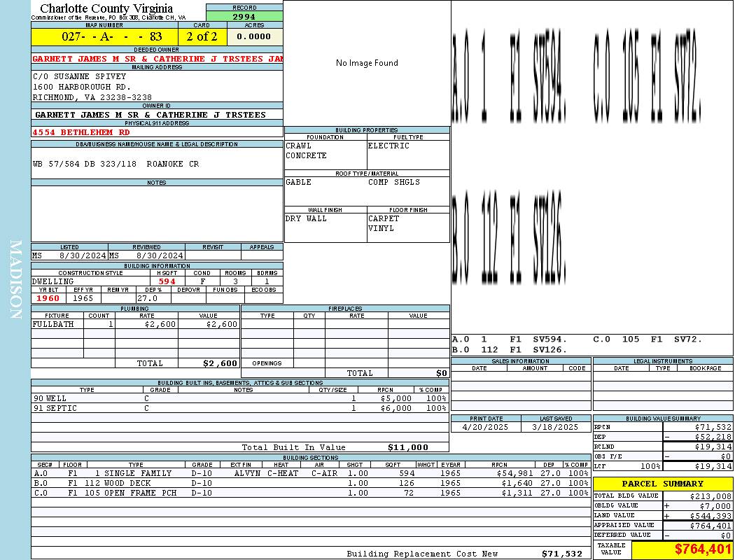The width and height of the screenshot is (735, 560).
Task: Click the FULLBATH plumbing fixture row
Action: click(136, 324)
